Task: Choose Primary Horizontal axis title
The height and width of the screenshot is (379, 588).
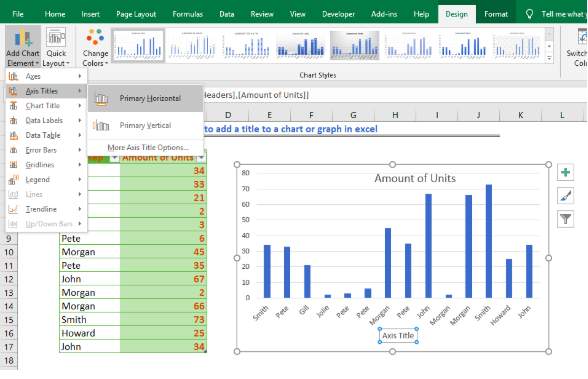Action: pyautogui.click(x=146, y=99)
